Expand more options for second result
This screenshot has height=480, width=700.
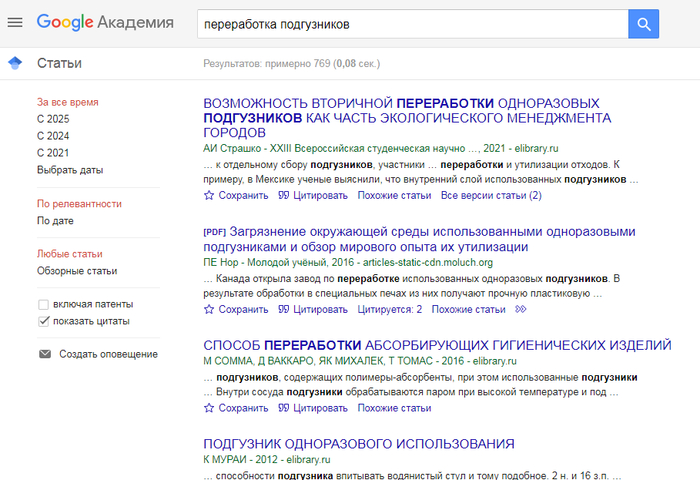520,310
